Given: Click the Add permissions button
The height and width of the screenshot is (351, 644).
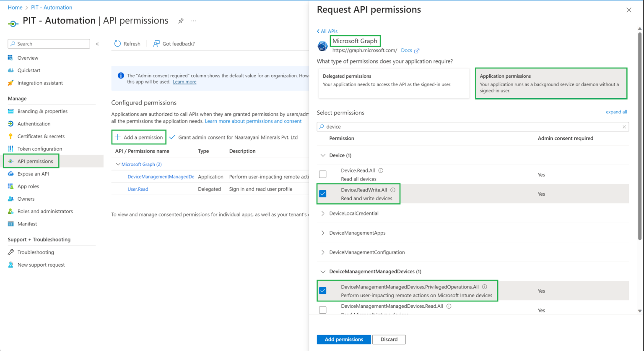Looking at the screenshot, I should pyautogui.click(x=343, y=339).
